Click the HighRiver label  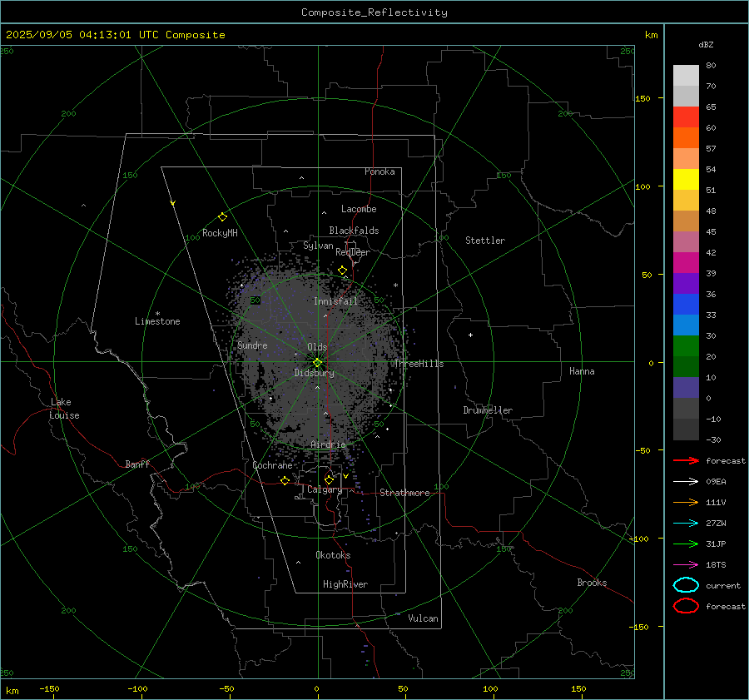(x=345, y=584)
